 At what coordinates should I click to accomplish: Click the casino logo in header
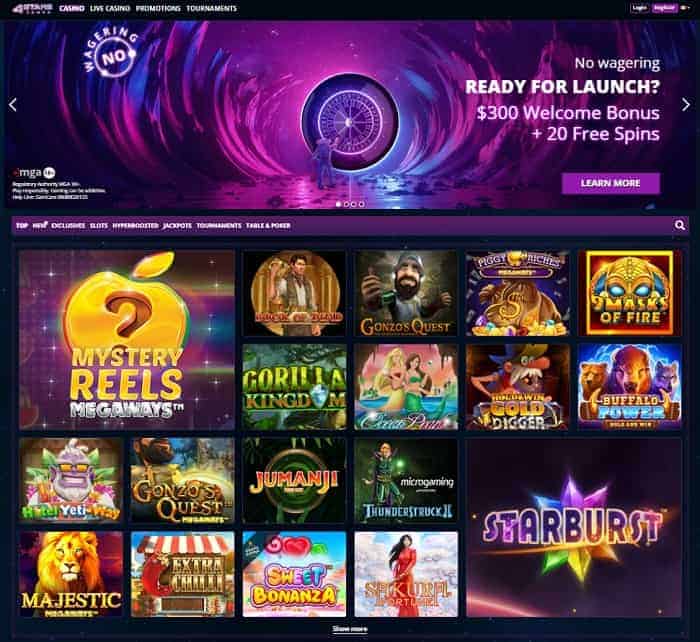pyautogui.click(x=33, y=8)
